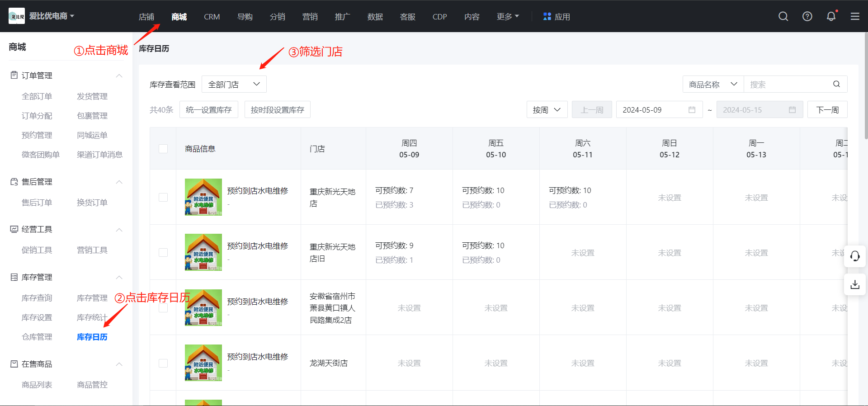This screenshot has width=868, height=406.
Task: Switch to the 商城 top navigation tab
Action: pyautogui.click(x=179, y=17)
